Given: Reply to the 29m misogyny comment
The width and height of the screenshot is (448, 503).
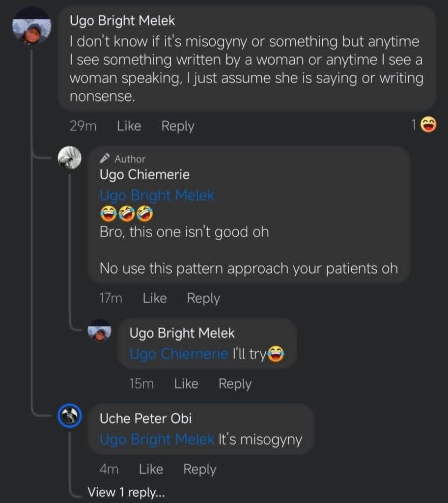Looking at the screenshot, I should pos(178,126).
